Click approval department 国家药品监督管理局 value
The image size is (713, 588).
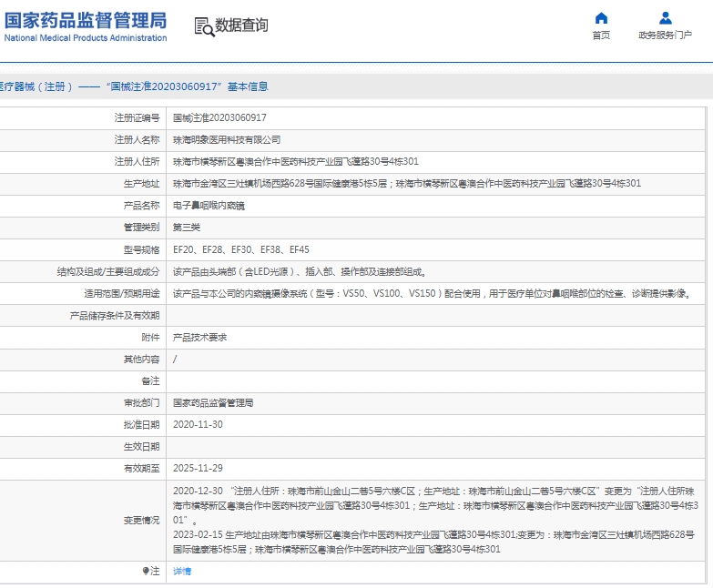click(x=213, y=402)
